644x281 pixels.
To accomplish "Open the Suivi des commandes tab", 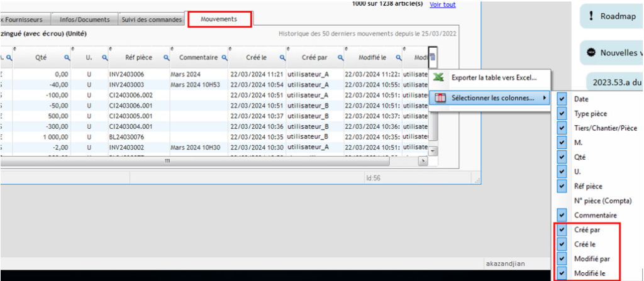I will [152, 19].
